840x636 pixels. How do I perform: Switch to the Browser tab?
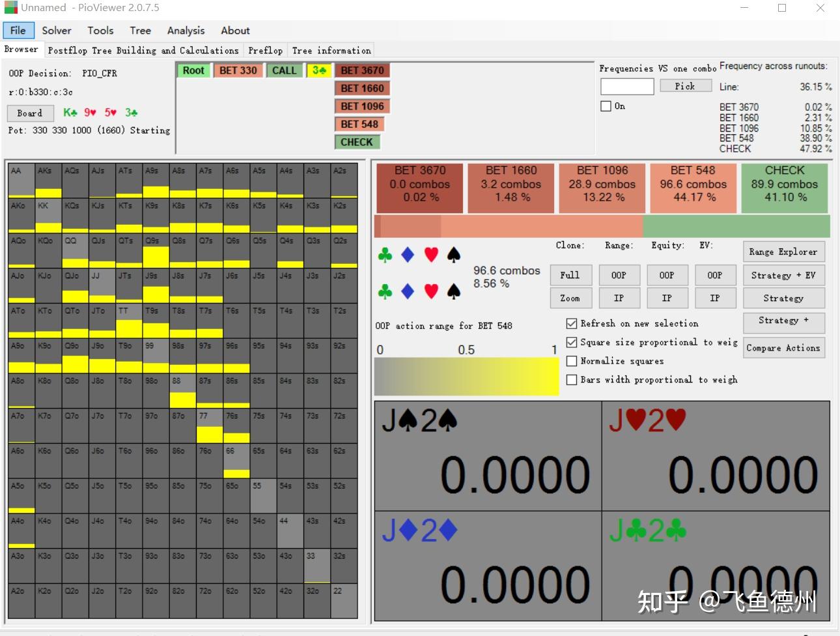pyautogui.click(x=21, y=50)
